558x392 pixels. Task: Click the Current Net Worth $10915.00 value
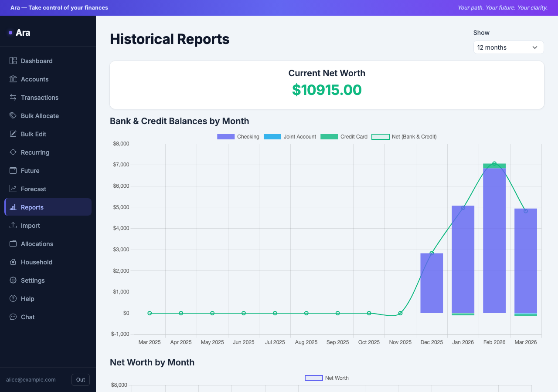coord(327,90)
